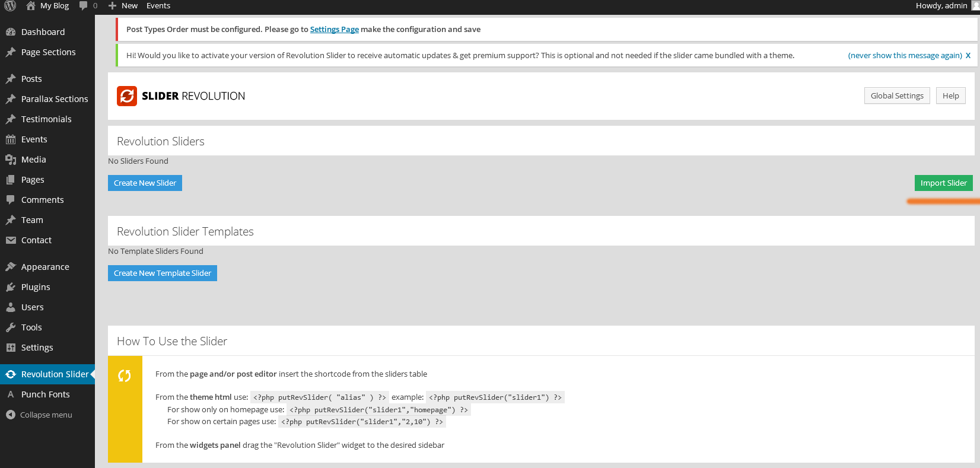Click the Contact envelope icon

[x=11, y=240]
